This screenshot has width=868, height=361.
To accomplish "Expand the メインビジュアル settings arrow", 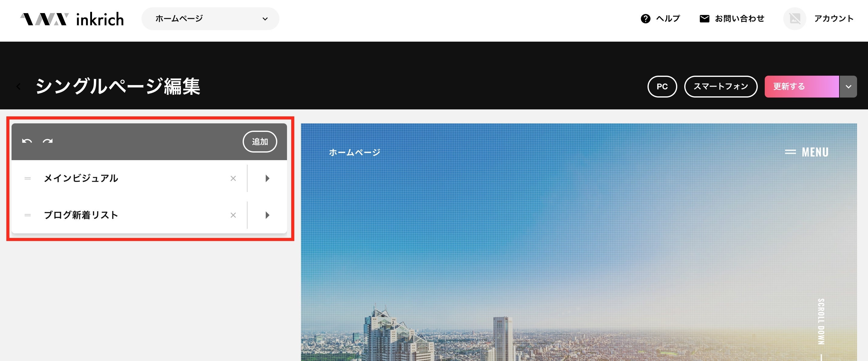I will point(267,178).
